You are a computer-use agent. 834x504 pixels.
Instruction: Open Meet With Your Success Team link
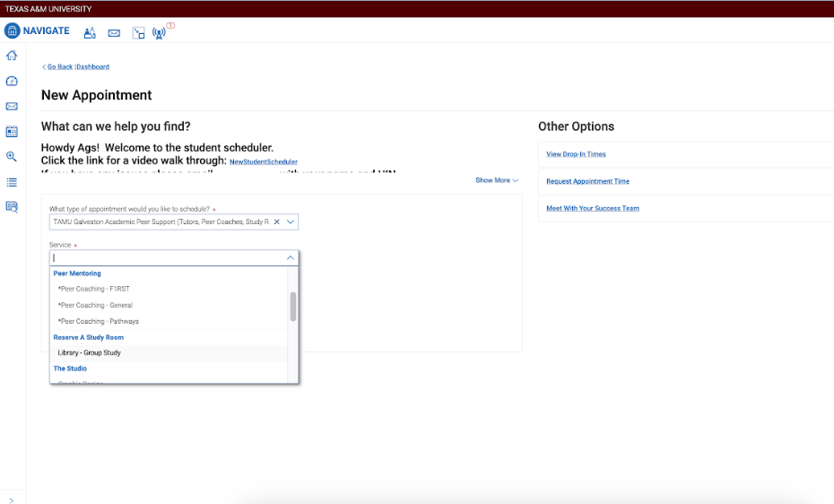[x=593, y=208]
